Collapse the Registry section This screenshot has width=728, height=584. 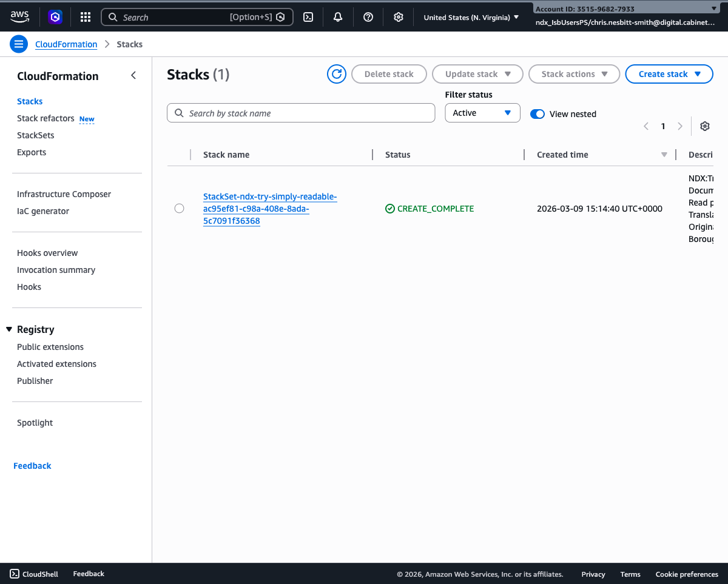click(x=8, y=329)
